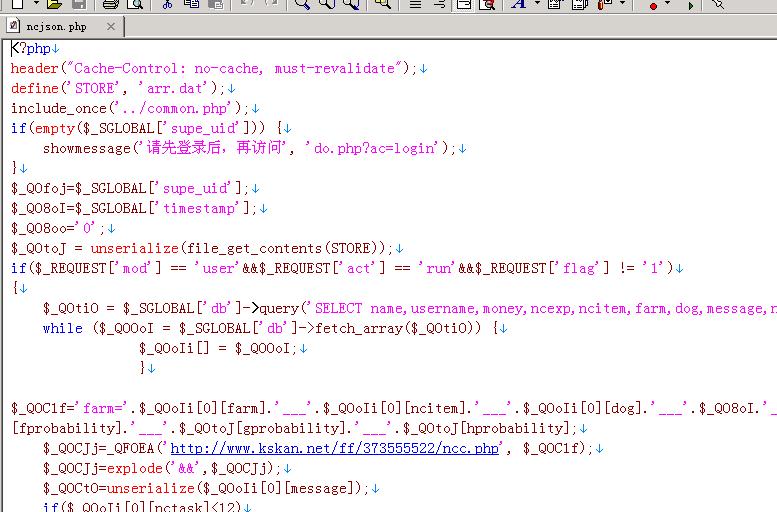Click 'file_get_contents' in the unserialize line
Image resolution: width=777 pixels, height=512 pixels.
click(x=255, y=248)
